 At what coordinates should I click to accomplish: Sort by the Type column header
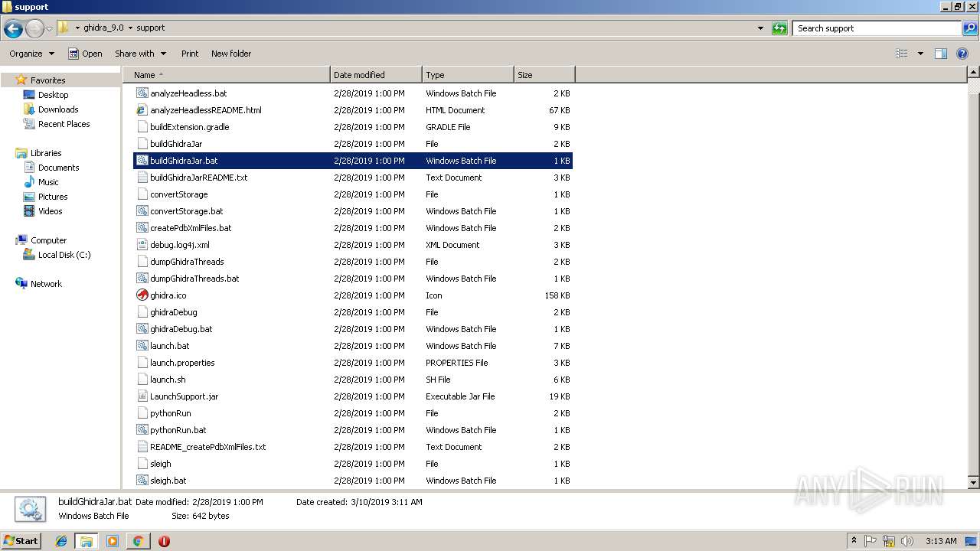[468, 75]
